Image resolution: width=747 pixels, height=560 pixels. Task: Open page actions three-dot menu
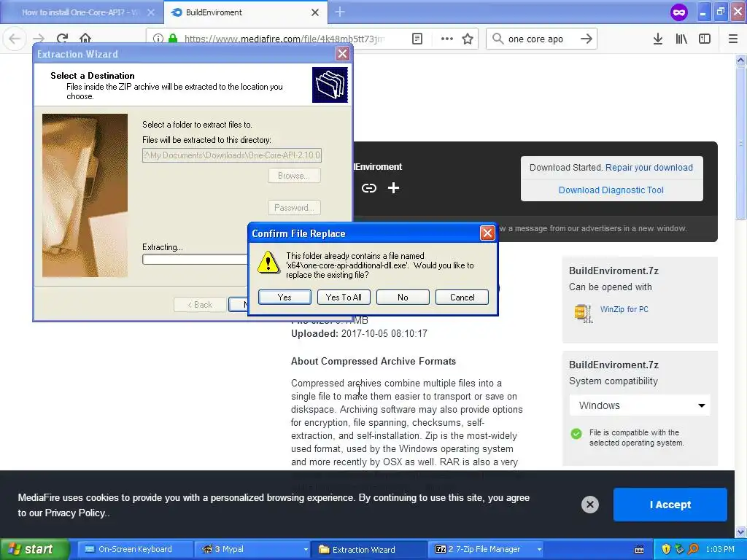[447, 39]
